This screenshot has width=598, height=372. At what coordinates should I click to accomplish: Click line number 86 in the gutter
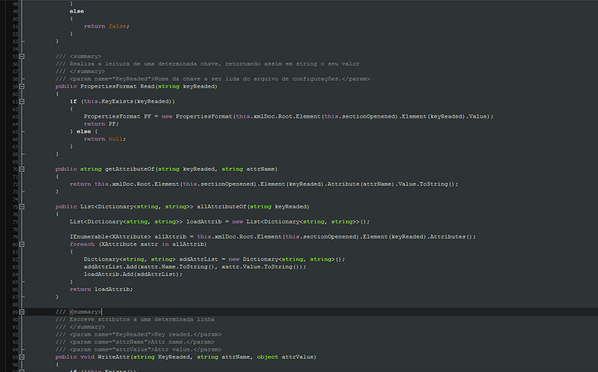tap(15, 290)
